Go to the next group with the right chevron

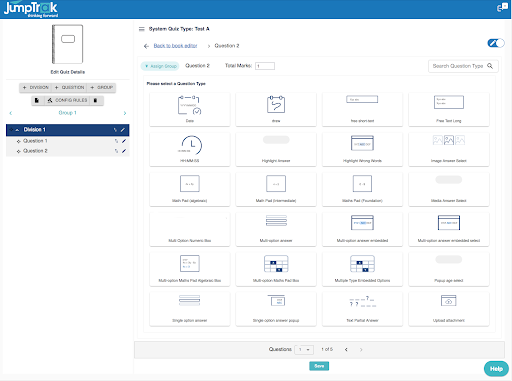pos(125,113)
